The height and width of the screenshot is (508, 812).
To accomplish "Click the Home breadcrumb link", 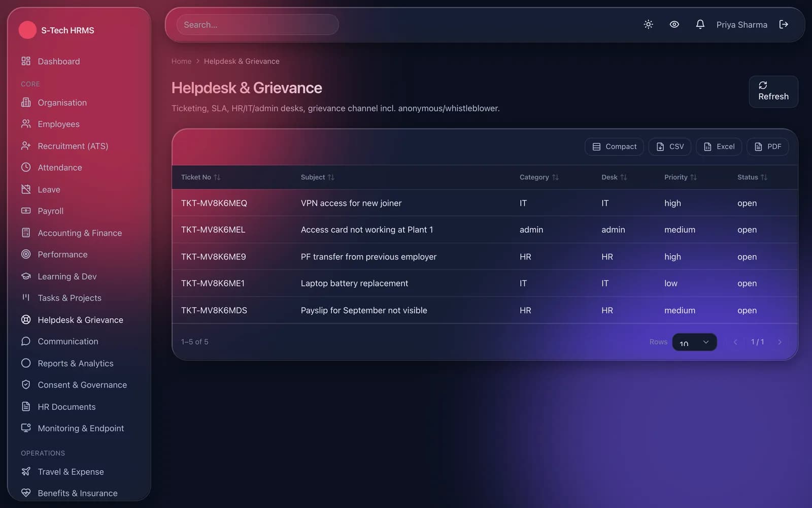I will click(x=181, y=61).
